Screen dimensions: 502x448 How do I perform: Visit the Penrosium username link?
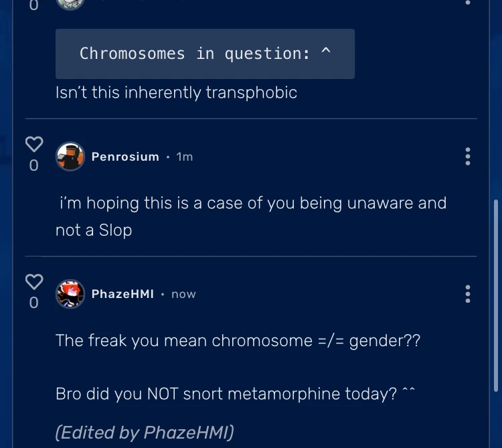pyautogui.click(x=125, y=157)
